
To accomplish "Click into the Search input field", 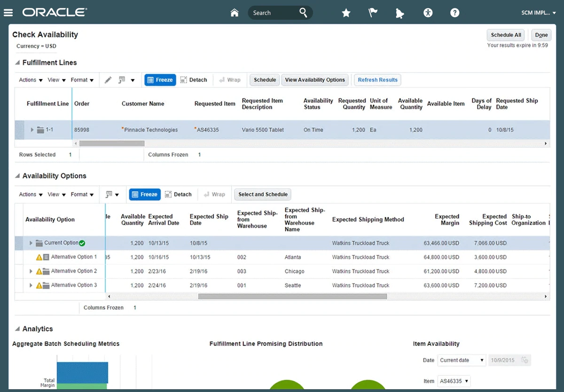I will click(273, 13).
